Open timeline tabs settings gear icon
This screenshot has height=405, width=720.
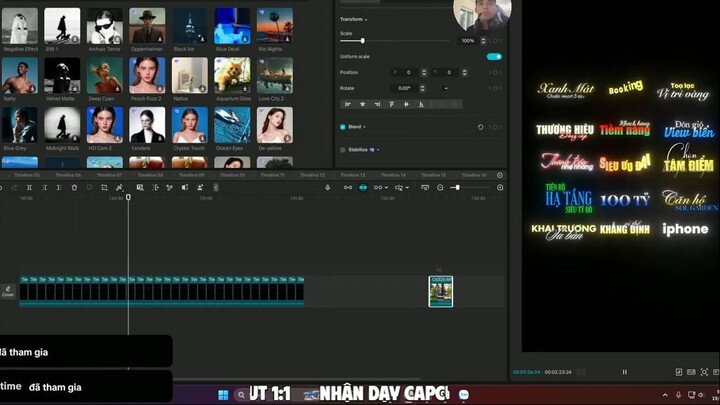[500, 175]
